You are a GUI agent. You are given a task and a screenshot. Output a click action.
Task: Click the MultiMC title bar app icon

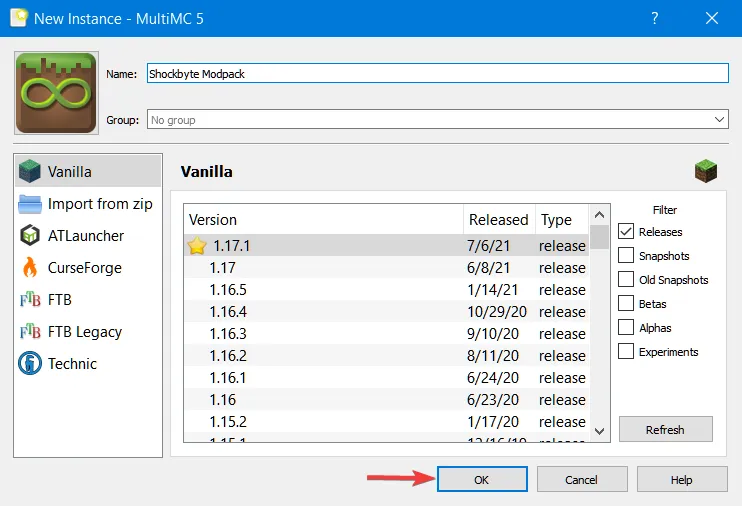(19, 18)
